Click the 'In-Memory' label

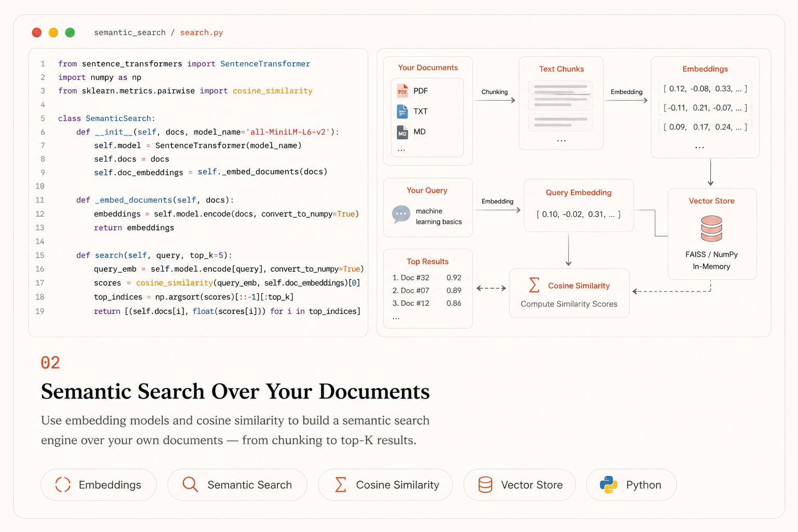pyautogui.click(x=712, y=266)
